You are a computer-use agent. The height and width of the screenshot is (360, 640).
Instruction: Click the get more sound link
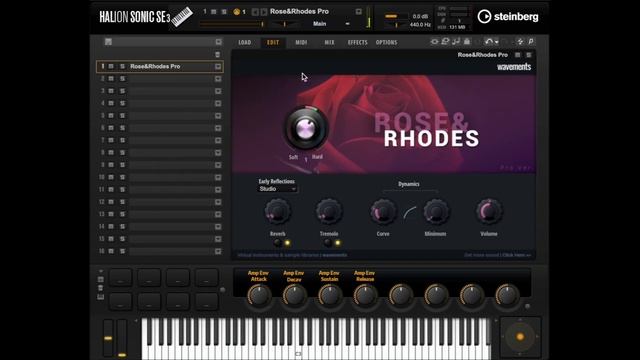click(x=498, y=255)
